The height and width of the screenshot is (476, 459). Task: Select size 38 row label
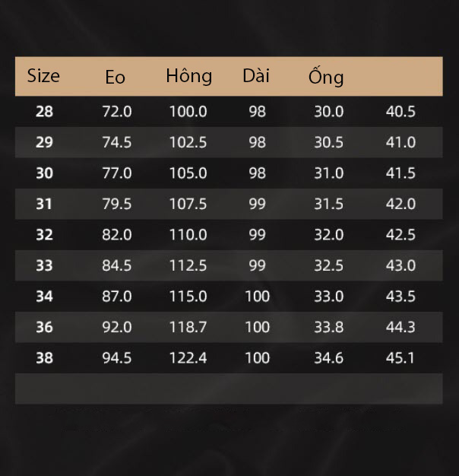point(44,357)
